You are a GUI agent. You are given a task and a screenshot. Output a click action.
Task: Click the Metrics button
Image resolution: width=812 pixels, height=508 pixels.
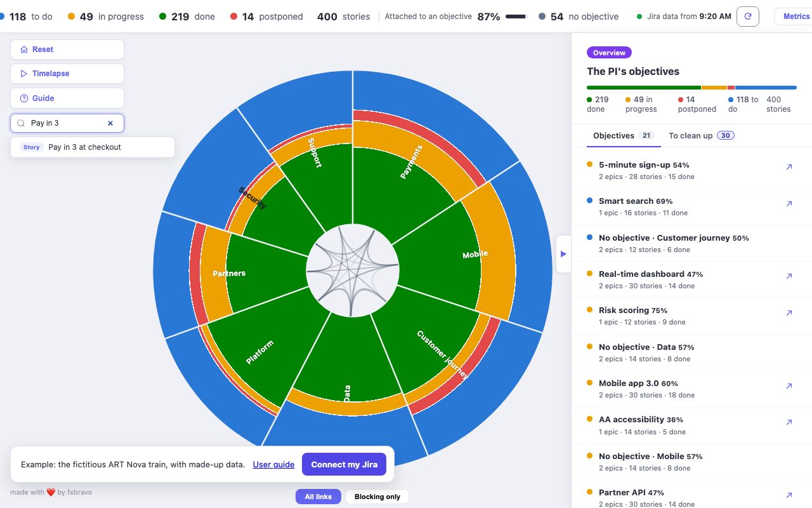point(794,17)
